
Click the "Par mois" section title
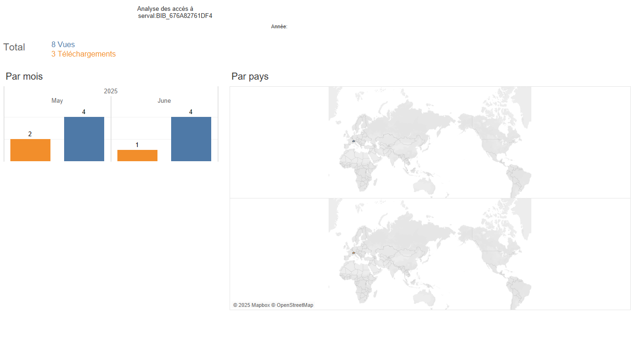click(24, 76)
